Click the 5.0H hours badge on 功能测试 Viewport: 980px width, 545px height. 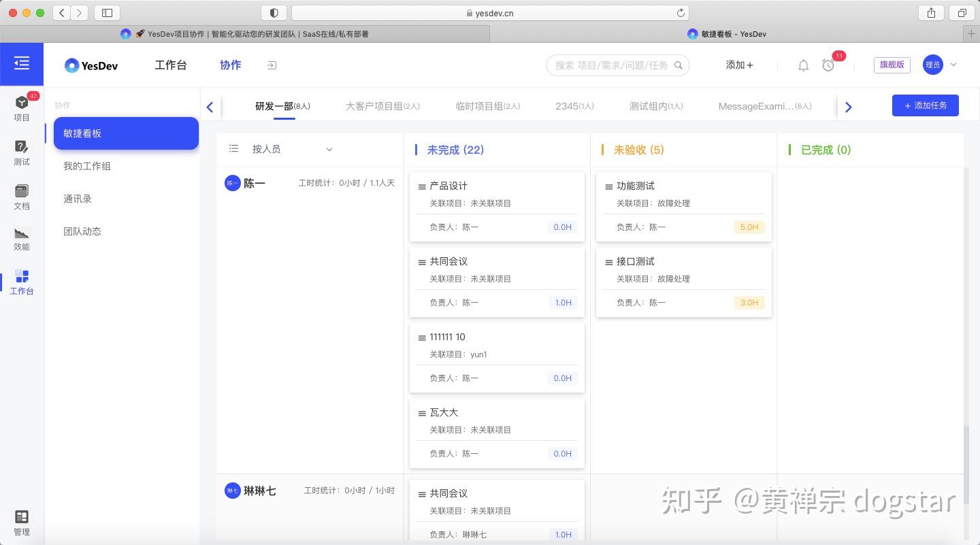point(749,227)
